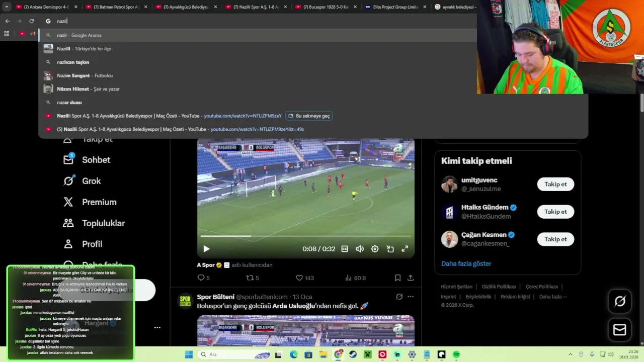Select nazlıcan taşkın suggestion
This screenshot has width=644, height=362.
[x=258, y=62]
